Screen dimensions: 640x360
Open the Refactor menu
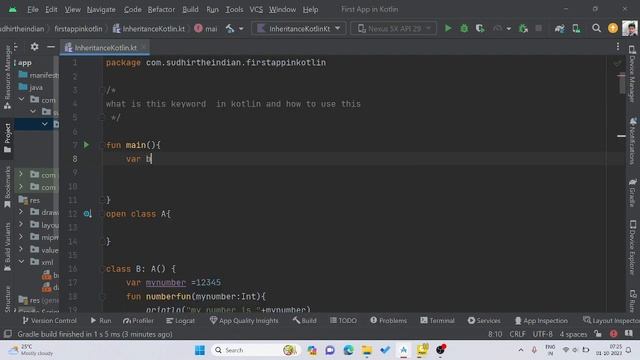161,9
